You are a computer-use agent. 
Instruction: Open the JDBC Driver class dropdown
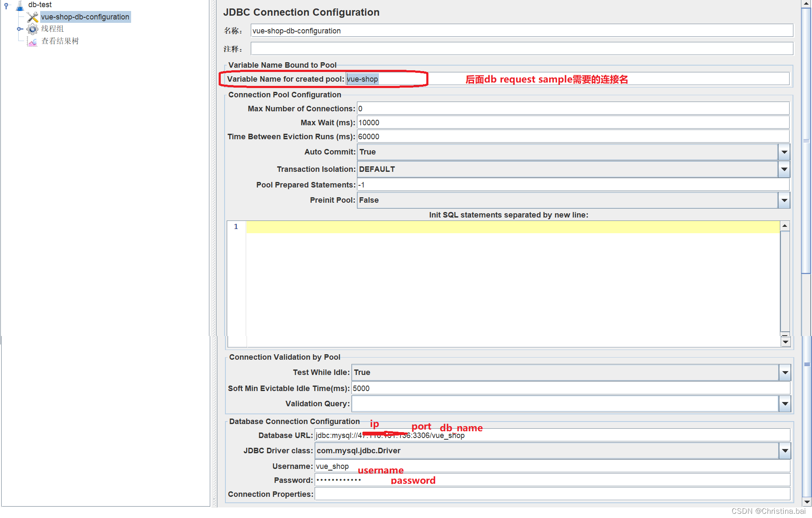click(785, 451)
